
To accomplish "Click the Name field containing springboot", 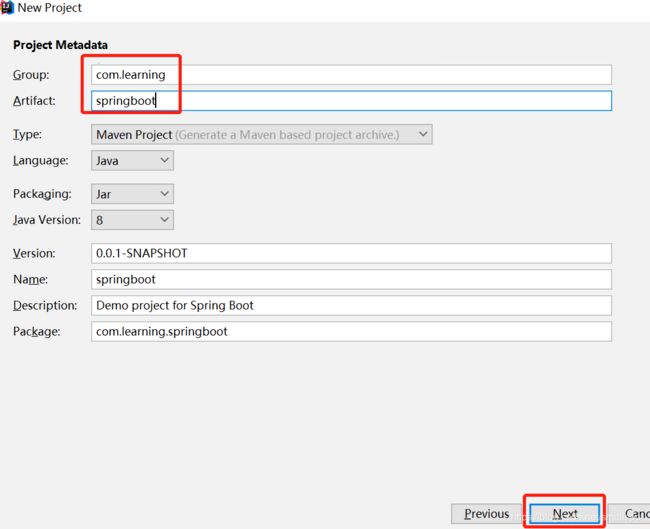I will coord(351,279).
